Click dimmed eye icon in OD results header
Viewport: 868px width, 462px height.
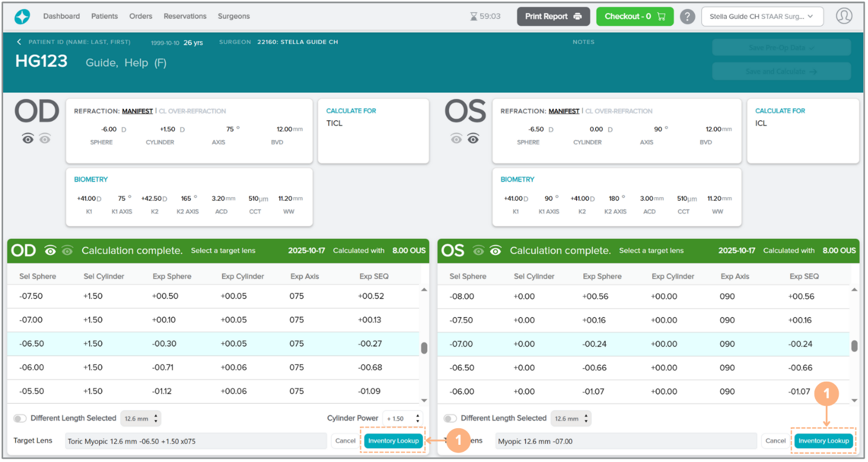click(x=67, y=251)
